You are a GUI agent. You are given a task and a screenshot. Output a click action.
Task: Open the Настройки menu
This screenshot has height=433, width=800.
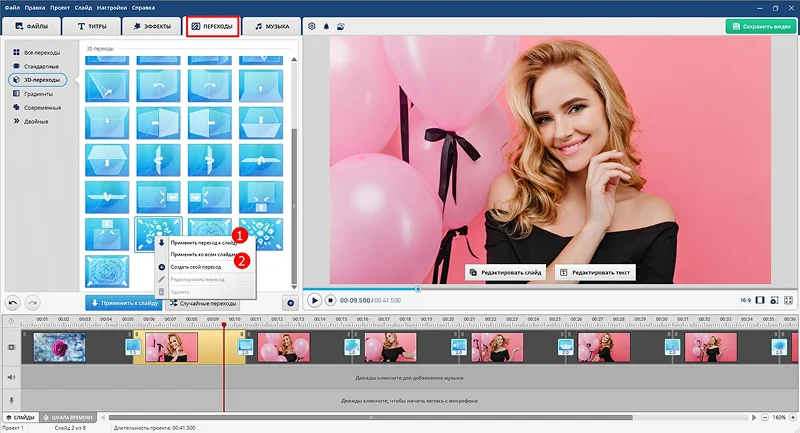[111, 8]
